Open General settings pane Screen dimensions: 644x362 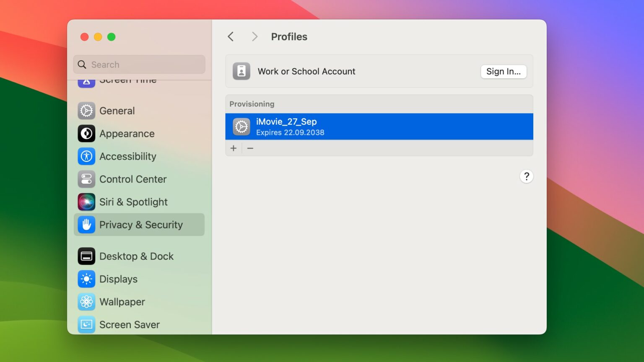[x=139, y=111]
